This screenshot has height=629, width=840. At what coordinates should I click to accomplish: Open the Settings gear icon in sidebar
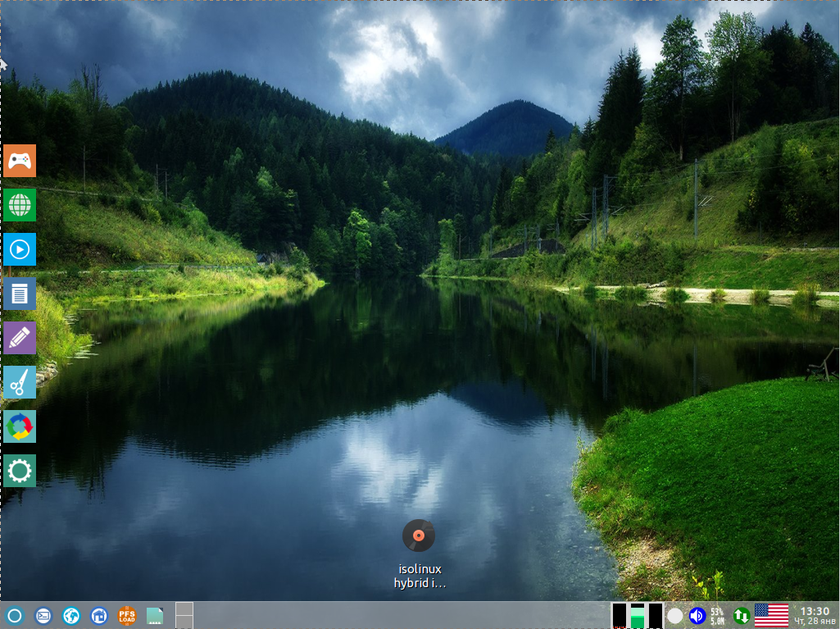coord(20,471)
